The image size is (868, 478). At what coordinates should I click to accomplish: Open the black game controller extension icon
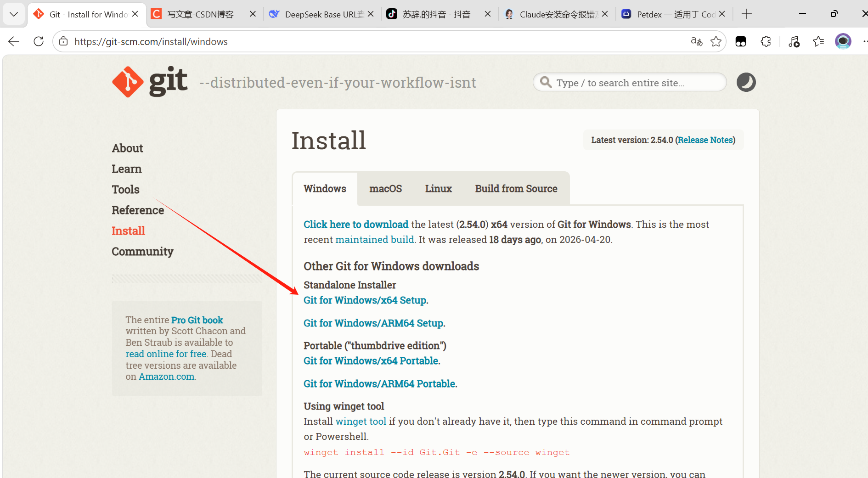click(741, 41)
